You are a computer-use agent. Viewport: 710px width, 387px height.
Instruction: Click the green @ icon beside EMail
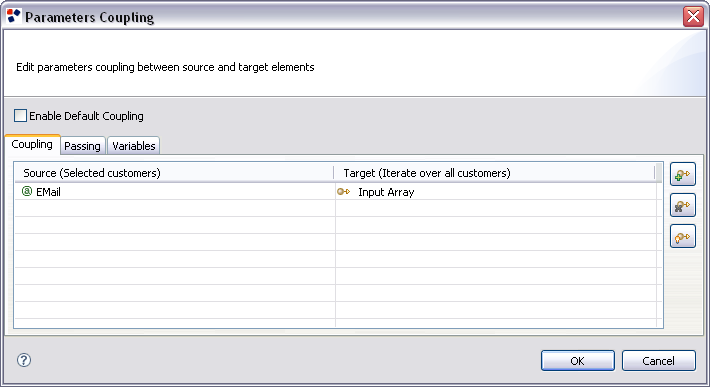(x=27, y=191)
